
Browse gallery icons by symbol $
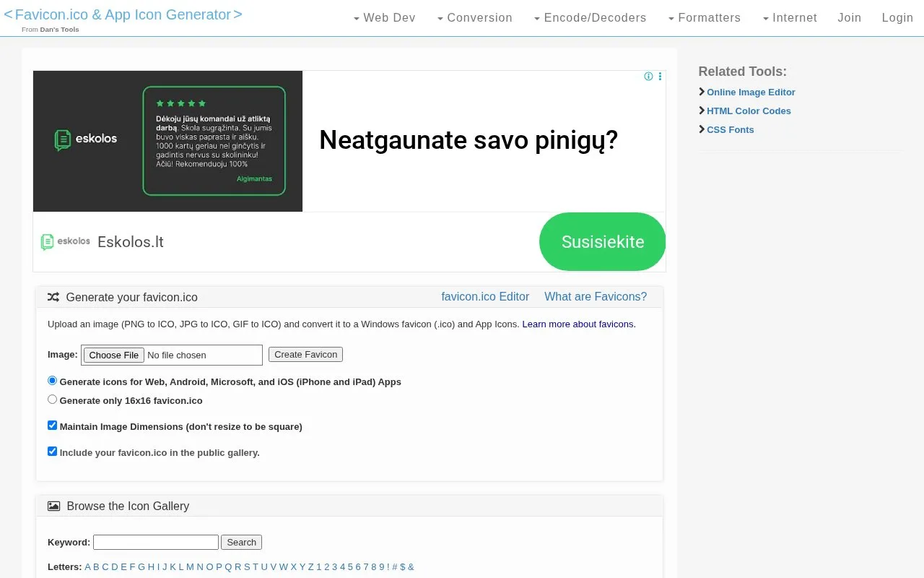[x=403, y=567]
